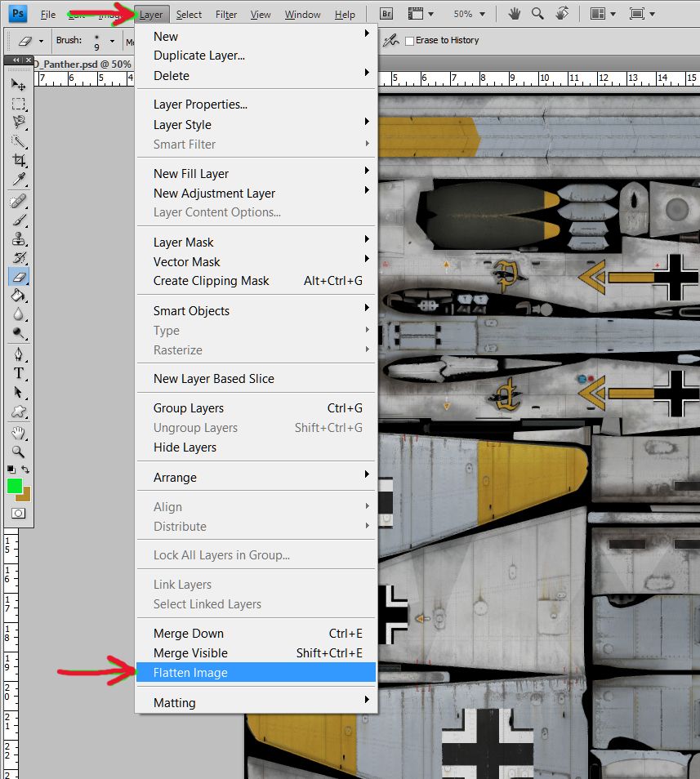Click Flatten Image in the Layer menu
Viewport: 700px width, 779px height.
[x=190, y=673]
